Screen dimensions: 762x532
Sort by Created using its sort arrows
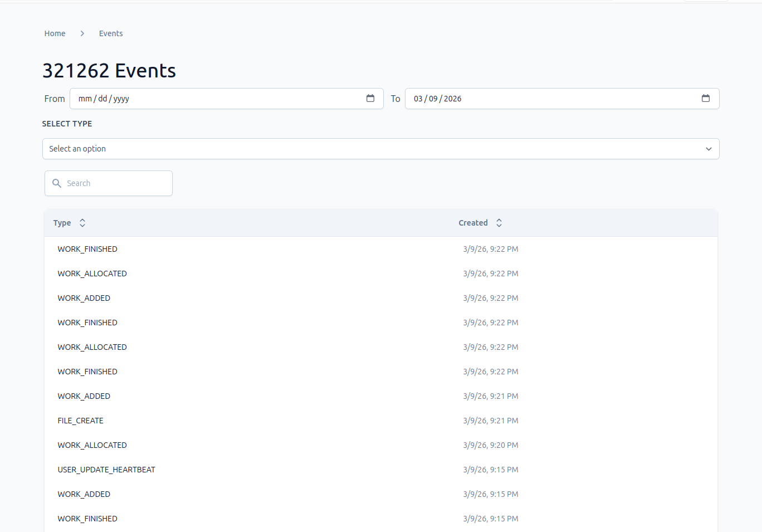point(499,223)
